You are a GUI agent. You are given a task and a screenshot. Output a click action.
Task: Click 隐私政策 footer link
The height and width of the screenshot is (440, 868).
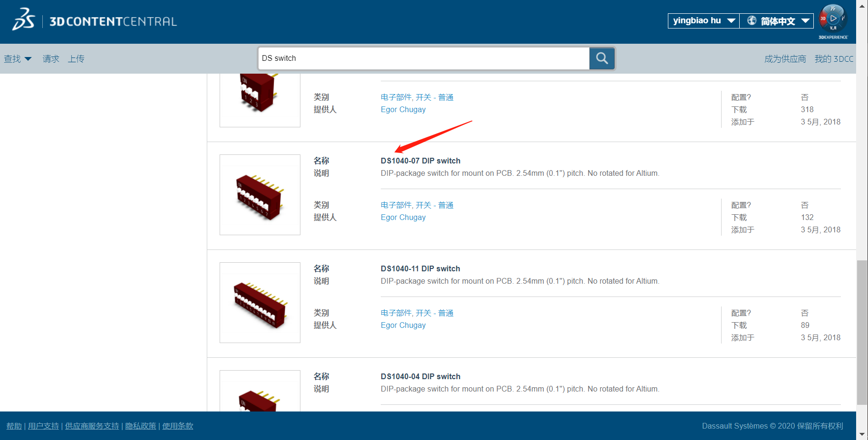pos(140,426)
